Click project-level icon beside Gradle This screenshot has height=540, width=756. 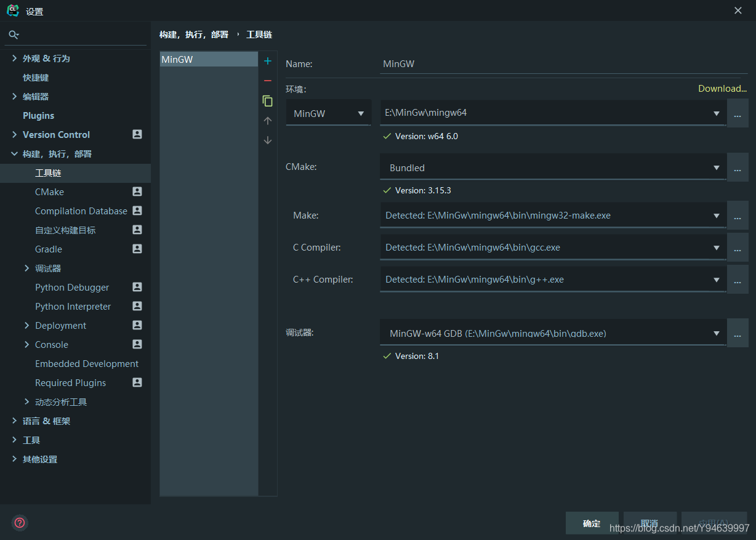coord(137,249)
